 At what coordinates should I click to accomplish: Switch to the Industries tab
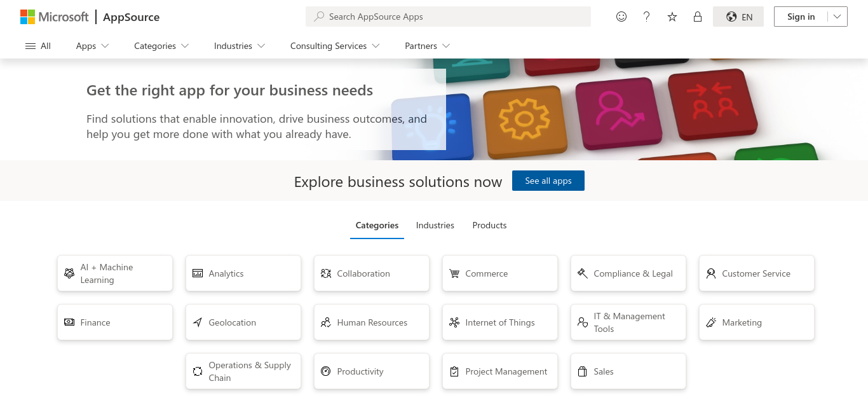(435, 225)
